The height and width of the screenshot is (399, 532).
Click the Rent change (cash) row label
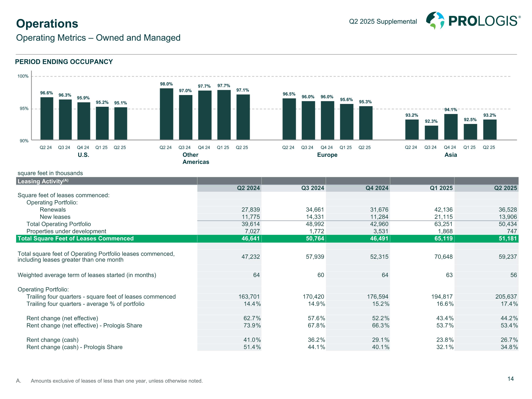click(52, 340)
